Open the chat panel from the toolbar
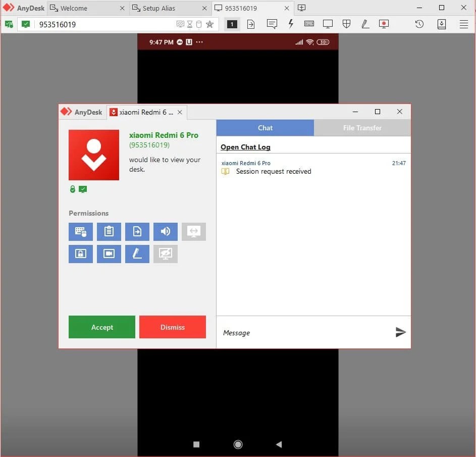This screenshot has width=476, height=457. point(272,24)
